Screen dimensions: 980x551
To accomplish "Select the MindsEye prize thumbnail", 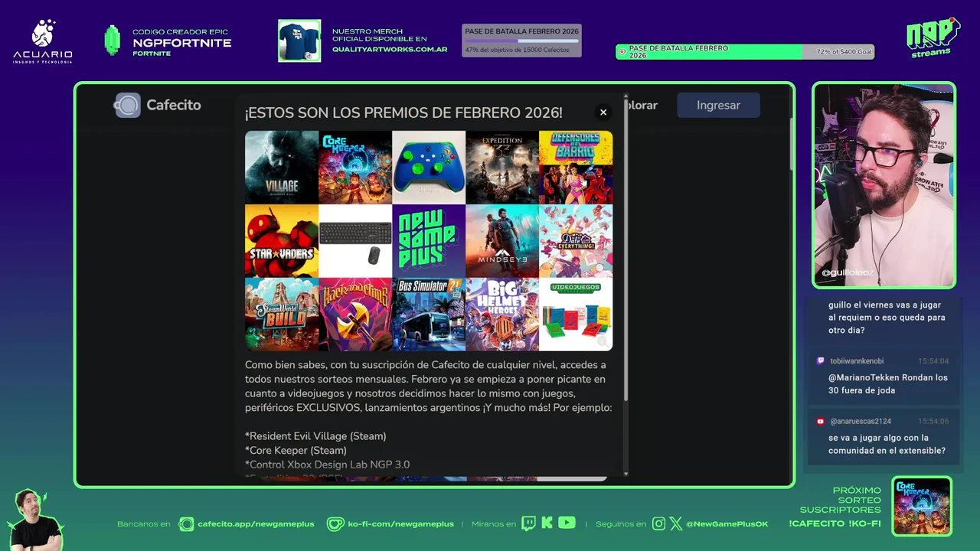I will coord(502,241).
